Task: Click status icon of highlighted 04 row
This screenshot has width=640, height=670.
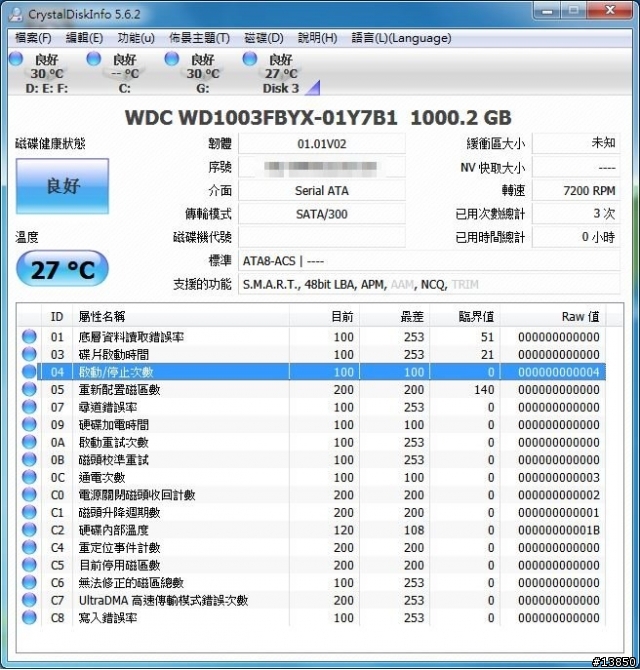Action: tap(29, 371)
